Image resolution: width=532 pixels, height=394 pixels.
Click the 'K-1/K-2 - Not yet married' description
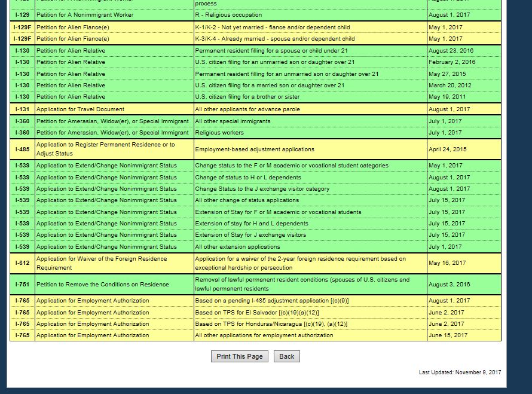point(273,27)
